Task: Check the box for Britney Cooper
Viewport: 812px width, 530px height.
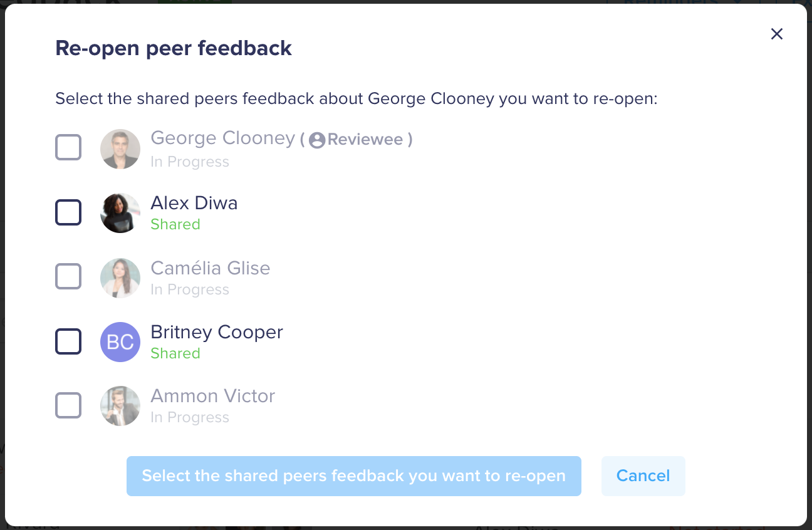Action: click(x=68, y=341)
